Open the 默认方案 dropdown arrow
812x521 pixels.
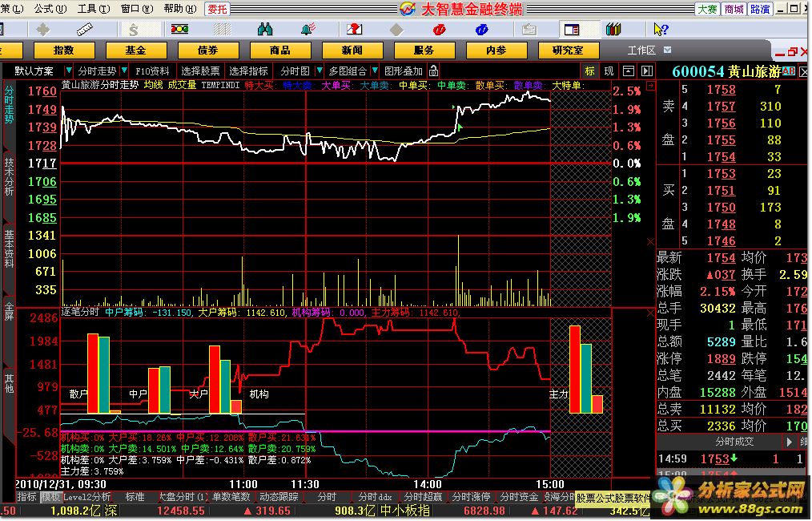pos(68,71)
